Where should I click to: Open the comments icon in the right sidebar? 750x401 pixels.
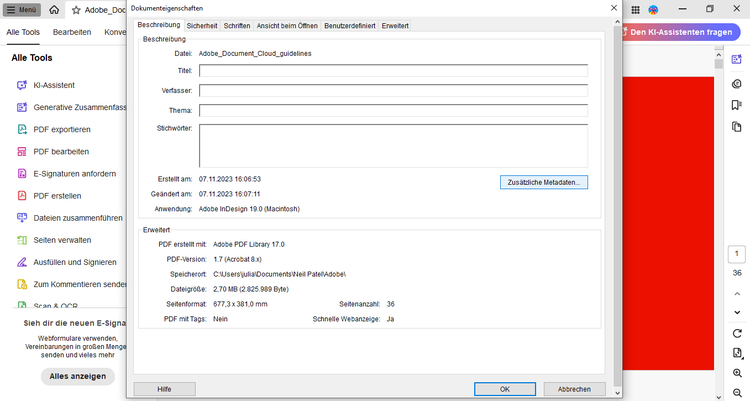[737, 84]
